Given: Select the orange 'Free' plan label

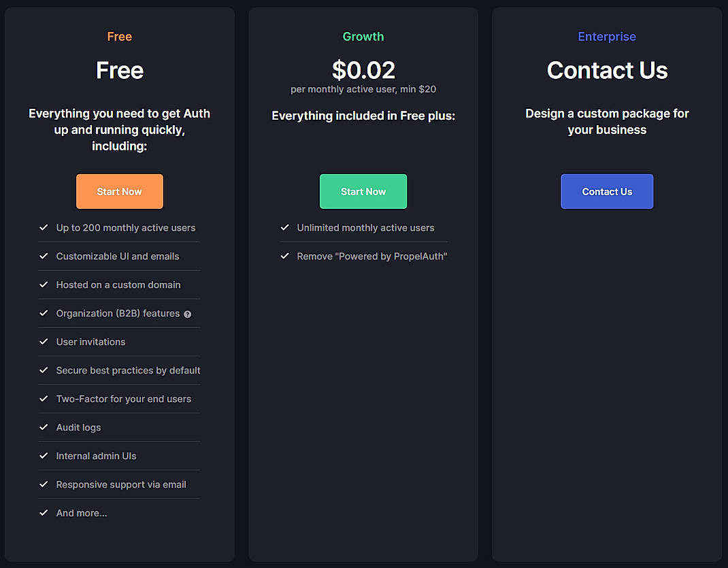Looking at the screenshot, I should [119, 36].
